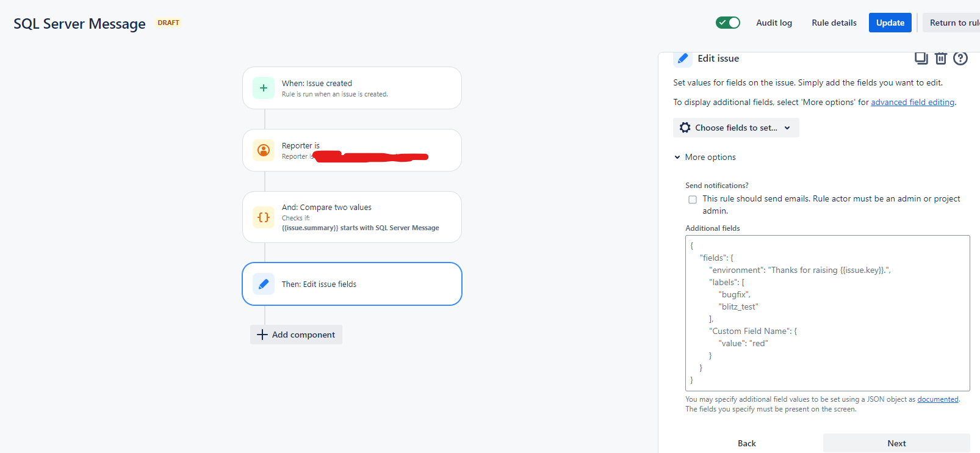Open the help question mark icon
The width and height of the screenshot is (980, 453).
[960, 58]
